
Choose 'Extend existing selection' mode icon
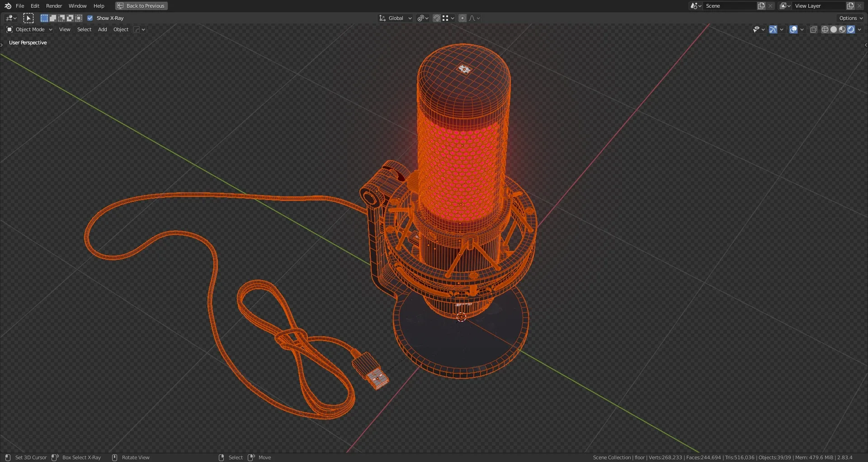coord(53,18)
